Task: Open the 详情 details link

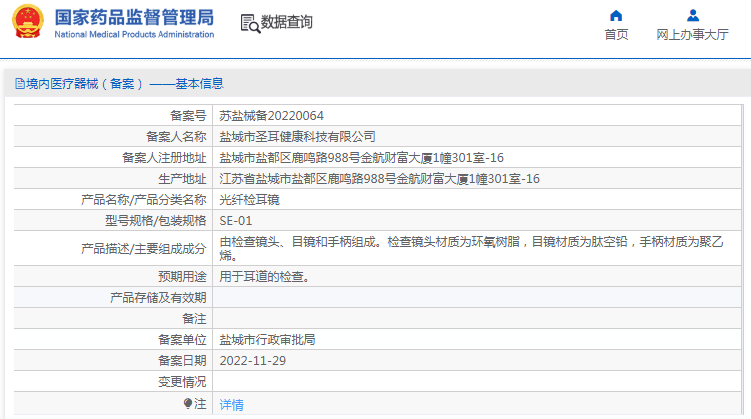Action: pyautogui.click(x=231, y=405)
